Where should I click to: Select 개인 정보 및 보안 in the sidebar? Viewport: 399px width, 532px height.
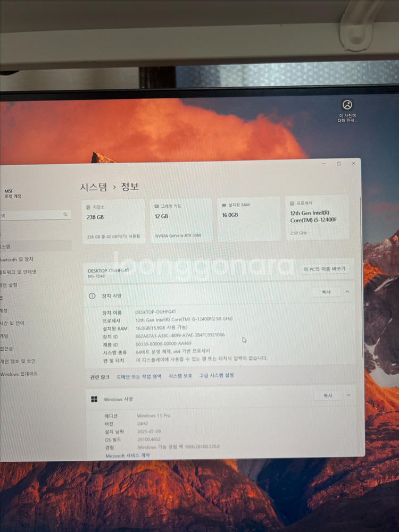click(x=18, y=361)
